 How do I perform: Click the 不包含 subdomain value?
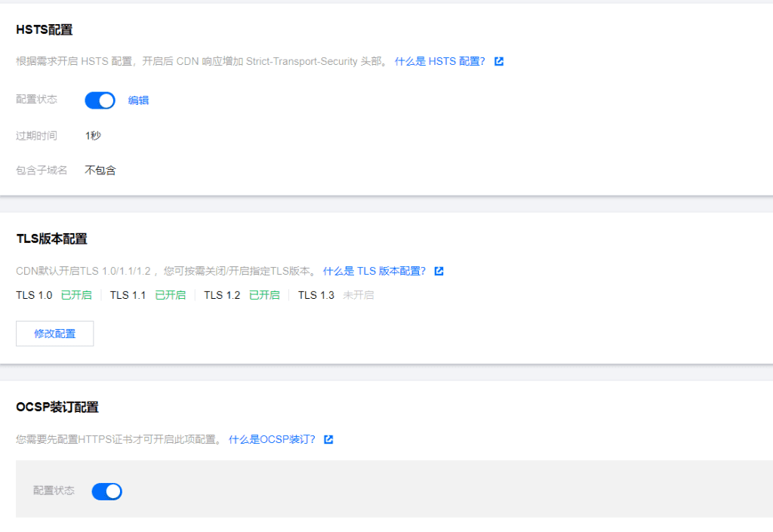click(x=100, y=171)
